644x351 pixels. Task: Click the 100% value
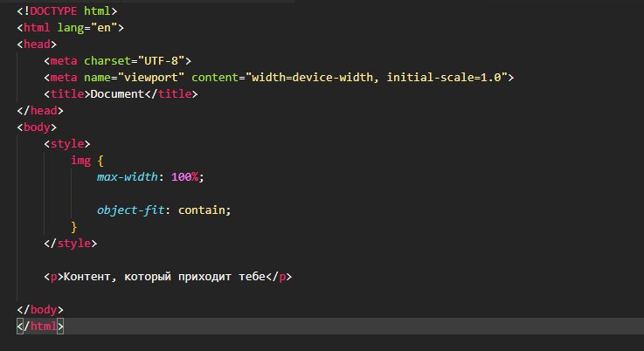pos(185,177)
